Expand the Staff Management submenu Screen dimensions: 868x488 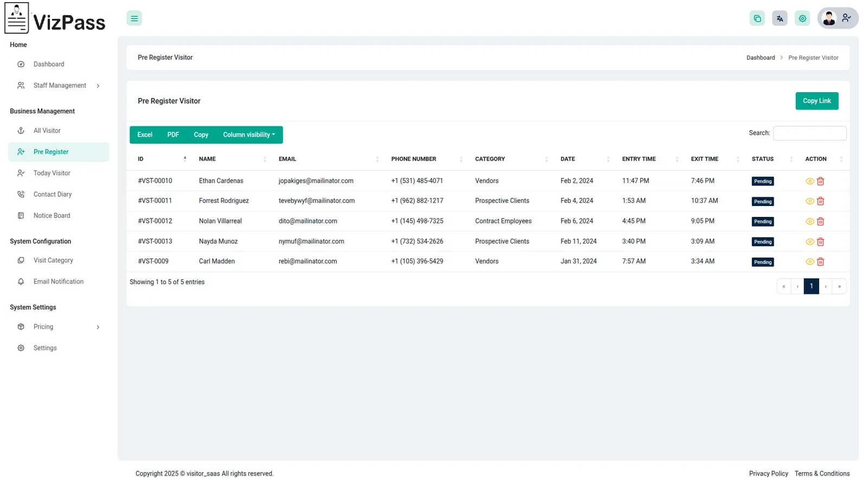[59, 86]
